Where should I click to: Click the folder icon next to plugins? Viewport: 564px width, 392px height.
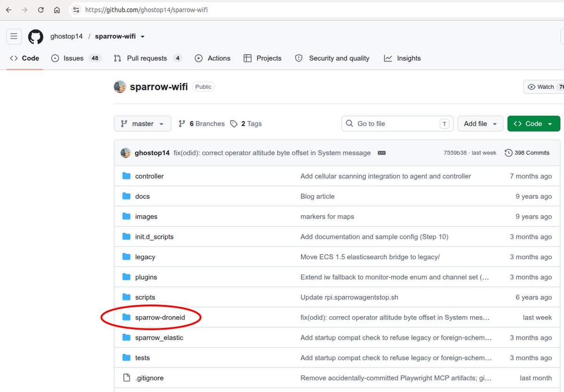click(126, 277)
